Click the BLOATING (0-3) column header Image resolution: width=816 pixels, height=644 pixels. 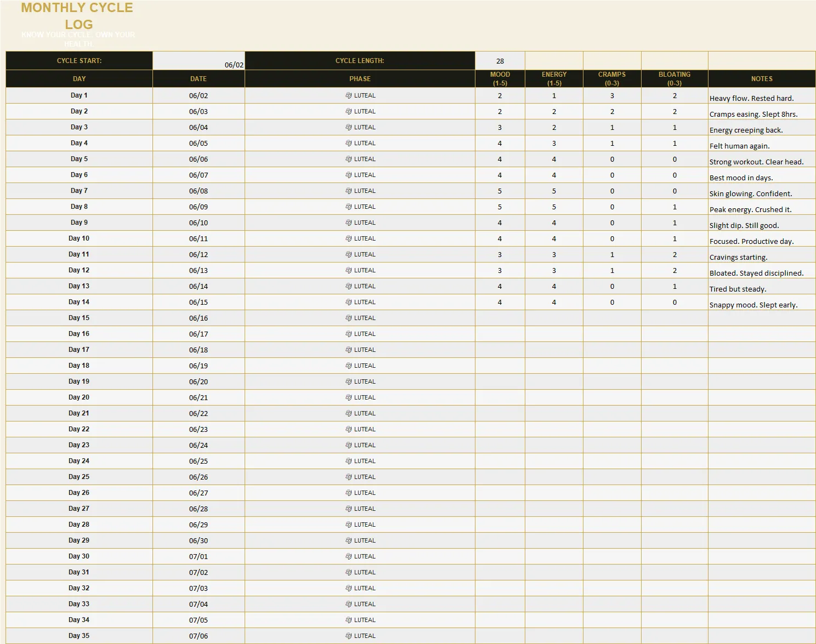click(x=675, y=79)
